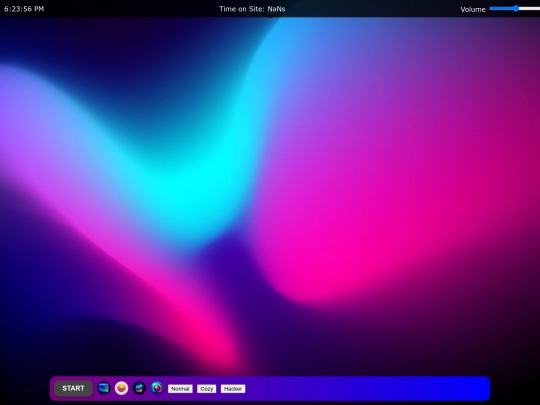Select the first taskbar icon after START
The image size is (540, 405).
[x=104, y=388]
